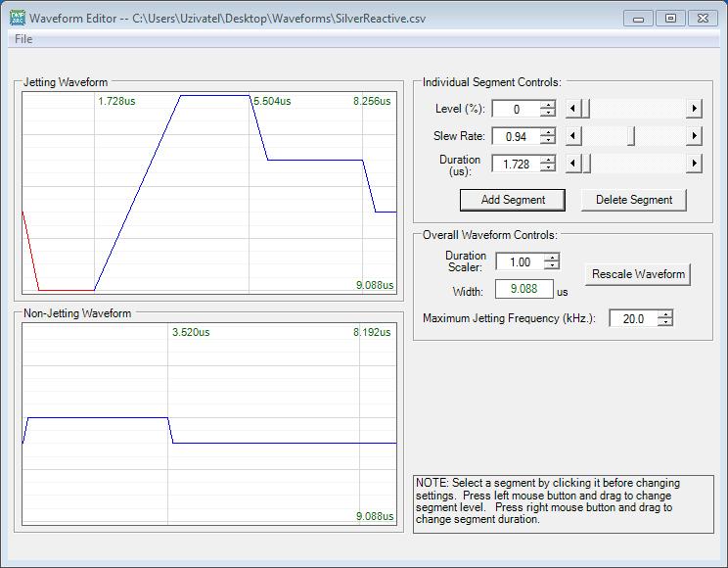Click the 9.088us label in the Non-Jetting Waveform
Image resolution: width=728 pixels, height=568 pixels.
point(375,516)
